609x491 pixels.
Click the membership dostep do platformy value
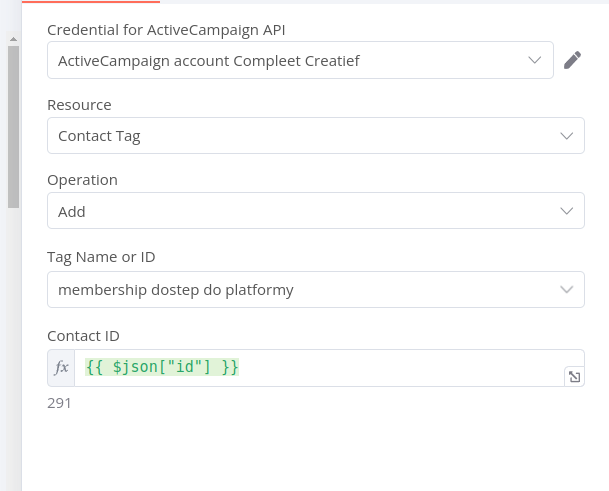click(x=175, y=290)
